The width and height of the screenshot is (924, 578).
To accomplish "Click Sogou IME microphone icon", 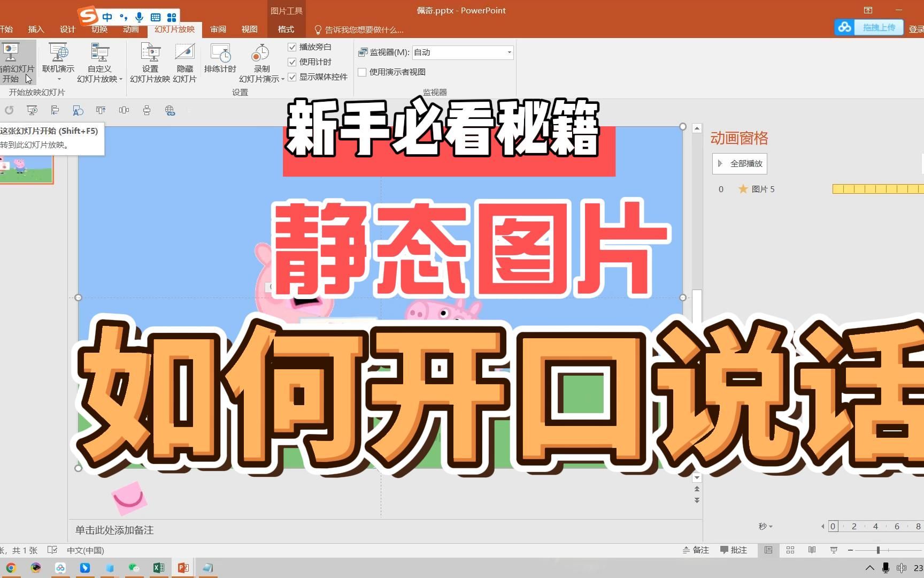I will (139, 17).
